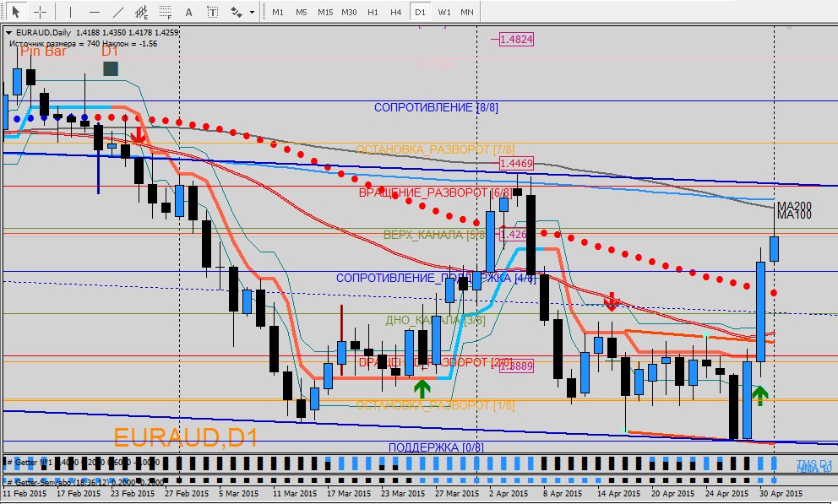Click the ПОДДЕРЖКА [0/8] level label

(436, 447)
